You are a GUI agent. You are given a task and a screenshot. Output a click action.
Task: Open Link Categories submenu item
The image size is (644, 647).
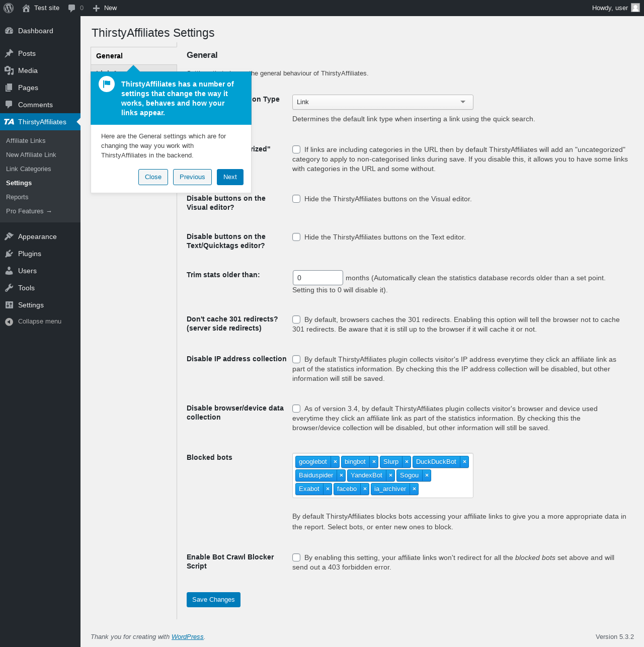pos(28,169)
